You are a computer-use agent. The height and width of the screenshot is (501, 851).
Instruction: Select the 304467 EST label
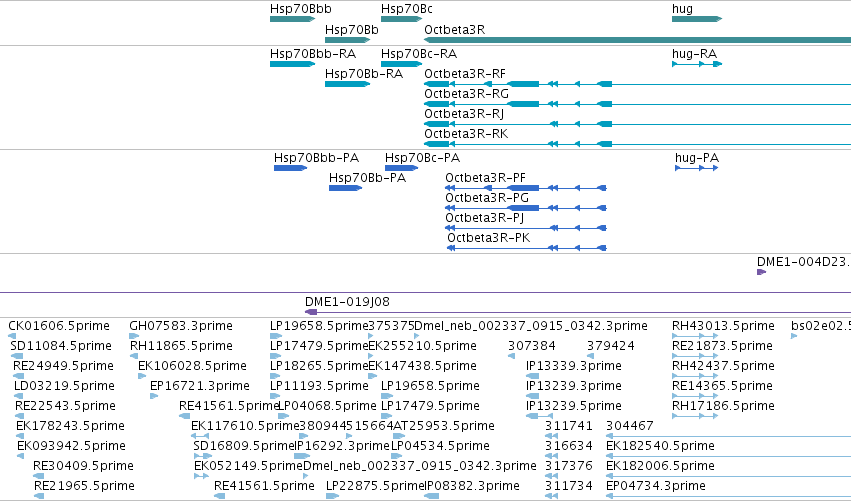630,426
